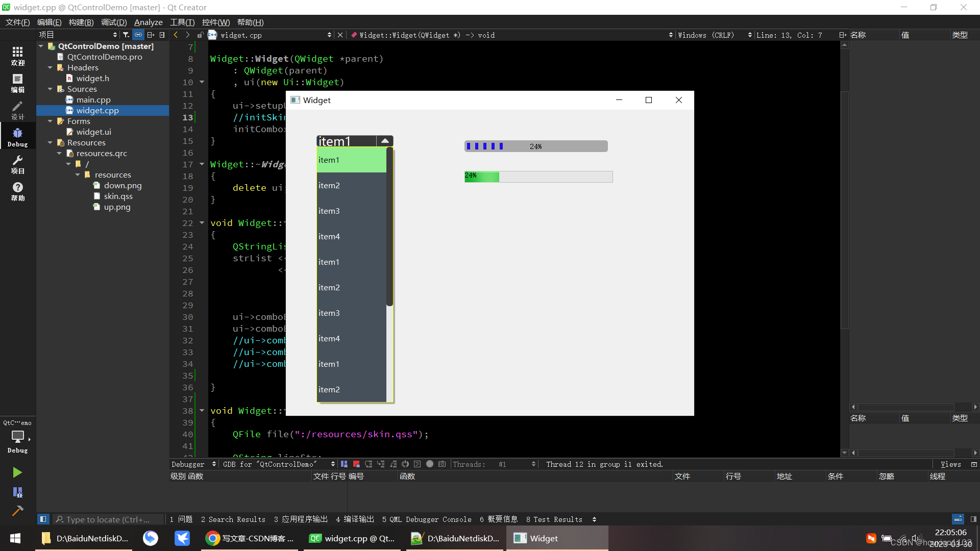This screenshot has height=551, width=980.
Task: Toggle the left sidebar visibility button
Action: (43, 519)
